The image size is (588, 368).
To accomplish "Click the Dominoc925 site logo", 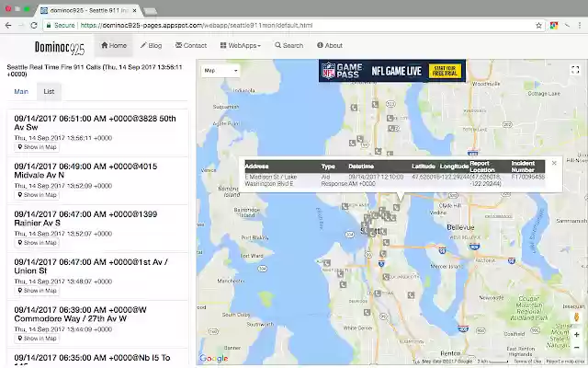I will (59, 47).
